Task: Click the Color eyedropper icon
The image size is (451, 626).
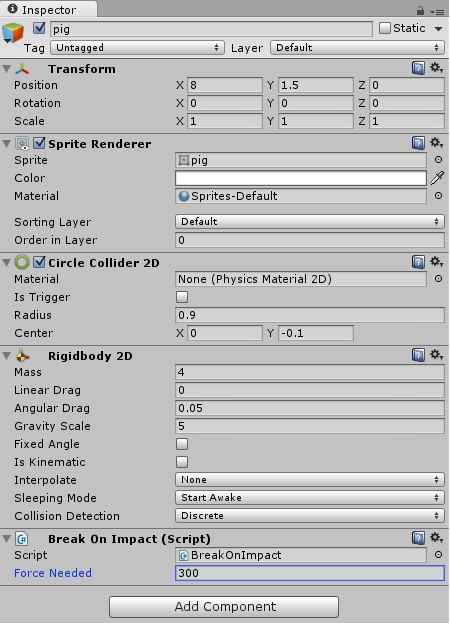Action: point(437,178)
